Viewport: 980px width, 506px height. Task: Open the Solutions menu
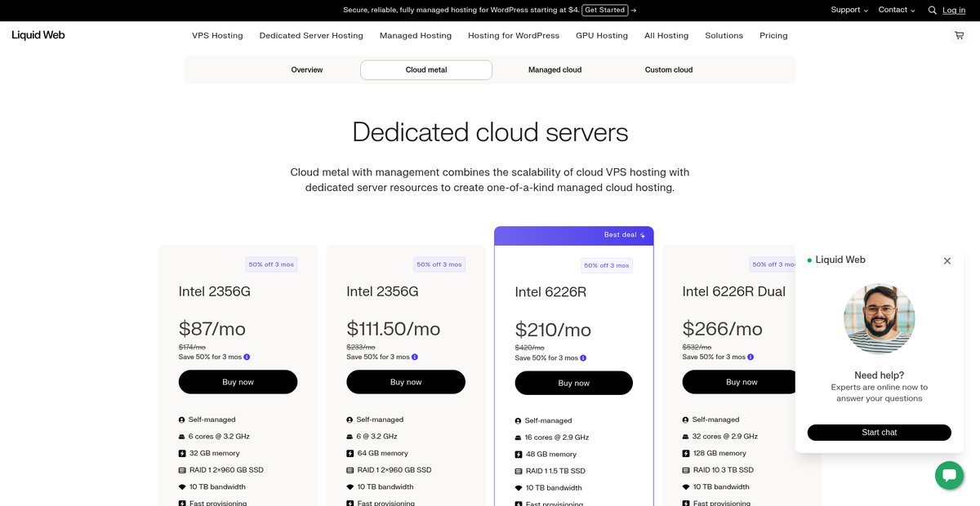[x=724, y=36]
